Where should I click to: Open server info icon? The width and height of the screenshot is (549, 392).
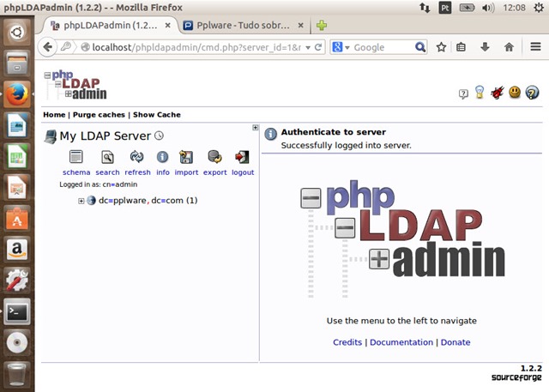[162, 157]
